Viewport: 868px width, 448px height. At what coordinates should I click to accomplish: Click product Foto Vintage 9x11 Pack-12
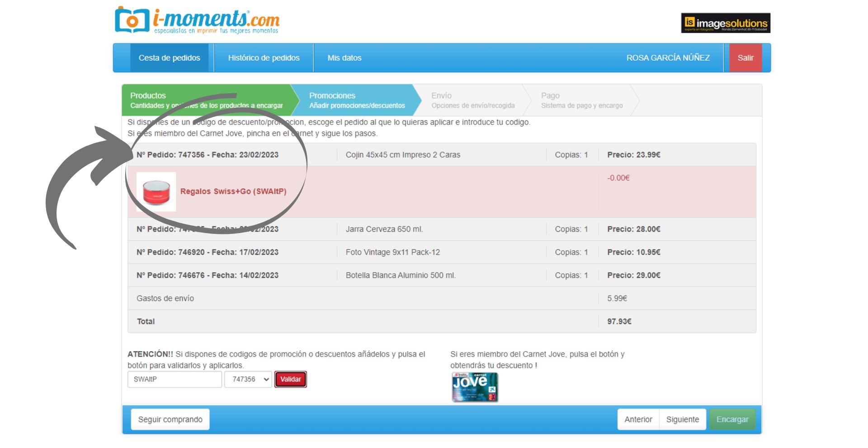coord(393,253)
